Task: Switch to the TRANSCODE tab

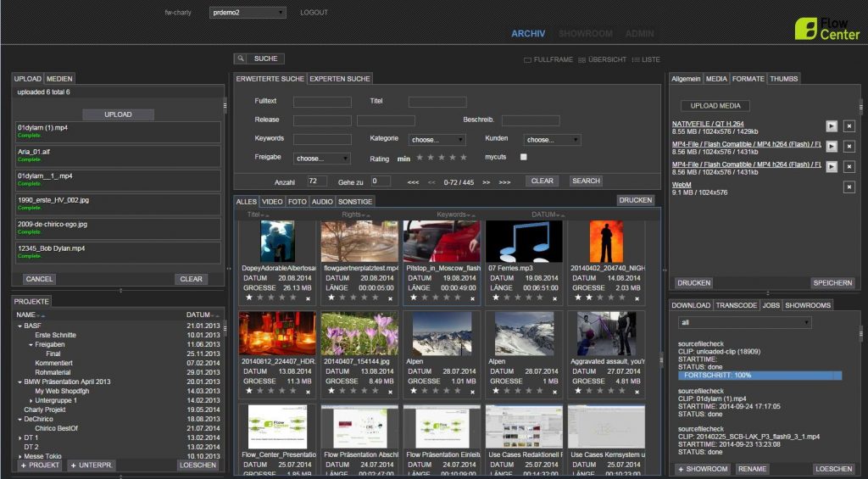Action: [x=736, y=305]
